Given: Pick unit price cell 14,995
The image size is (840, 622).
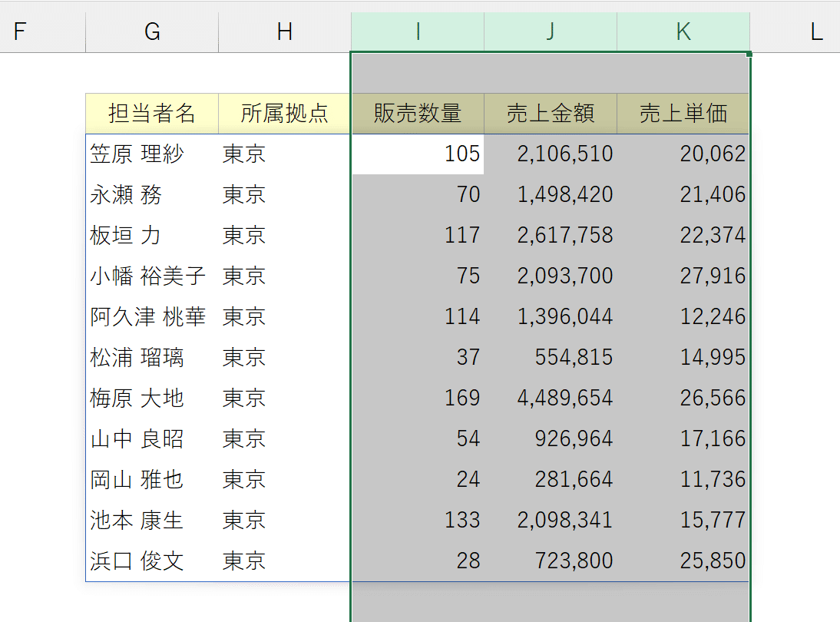Looking at the screenshot, I should pos(683,357).
